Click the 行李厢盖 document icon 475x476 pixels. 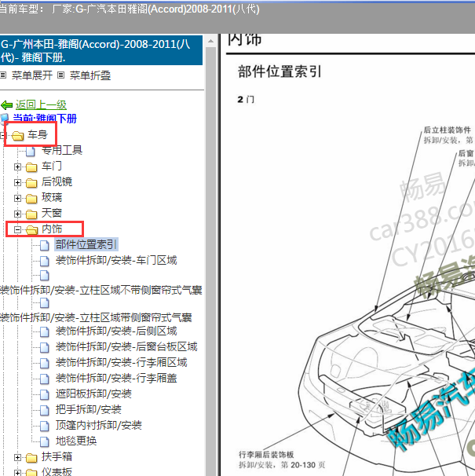pyautogui.click(x=44, y=379)
